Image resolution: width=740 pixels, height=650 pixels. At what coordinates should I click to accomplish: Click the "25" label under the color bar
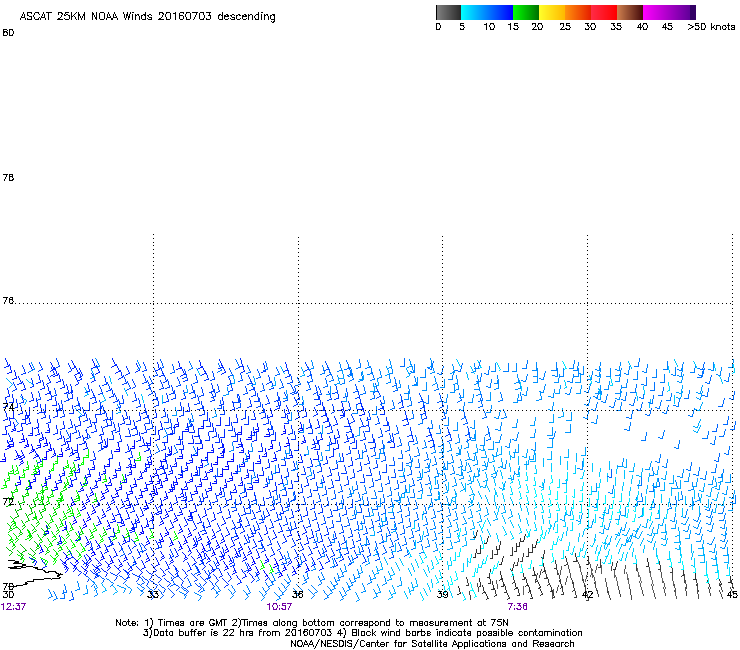click(565, 27)
